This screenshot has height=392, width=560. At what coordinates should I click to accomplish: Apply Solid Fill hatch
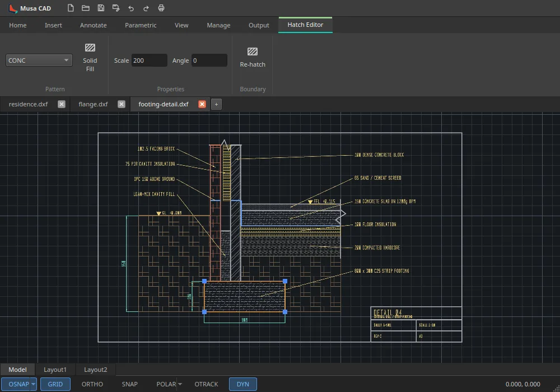[90, 58]
